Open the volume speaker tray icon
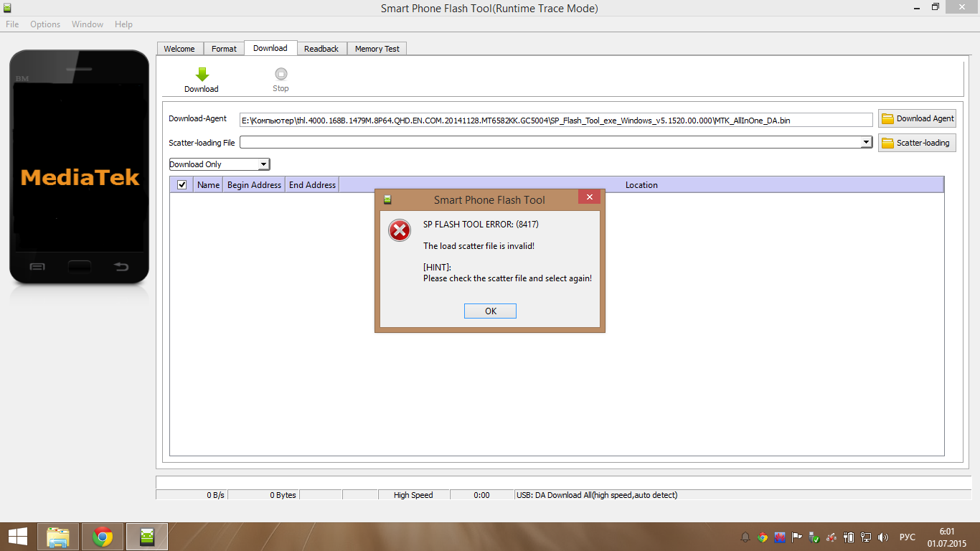The height and width of the screenshot is (551, 980). (x=883, y=537)
